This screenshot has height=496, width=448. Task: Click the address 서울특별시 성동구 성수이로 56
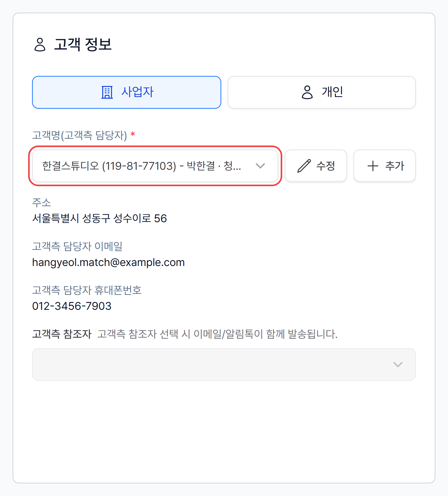pos(100,219)
